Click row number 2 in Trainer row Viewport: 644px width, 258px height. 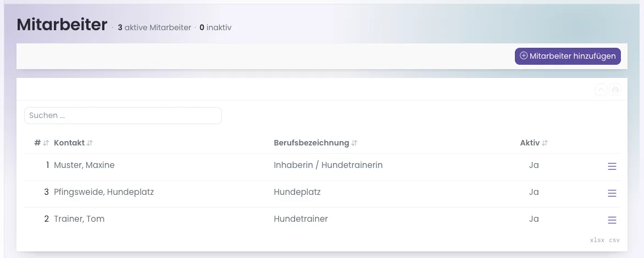[46, 219]
